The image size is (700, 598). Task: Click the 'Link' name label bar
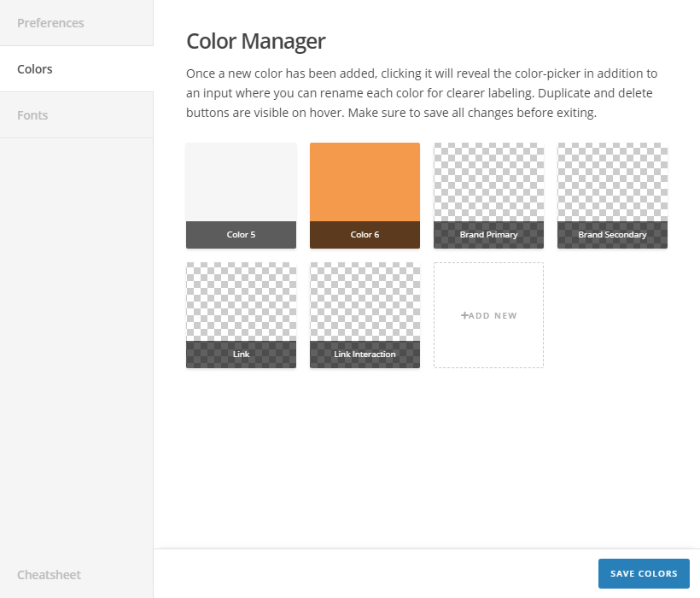click(241, 355)
